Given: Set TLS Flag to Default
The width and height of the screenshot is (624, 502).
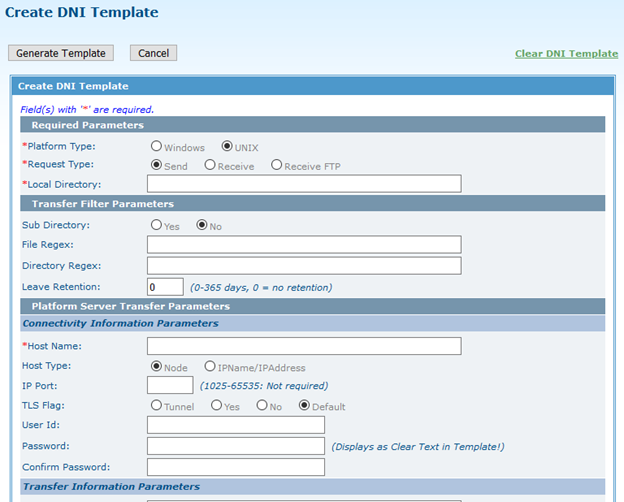Looking at the screenshot, I should coord(304,405).
